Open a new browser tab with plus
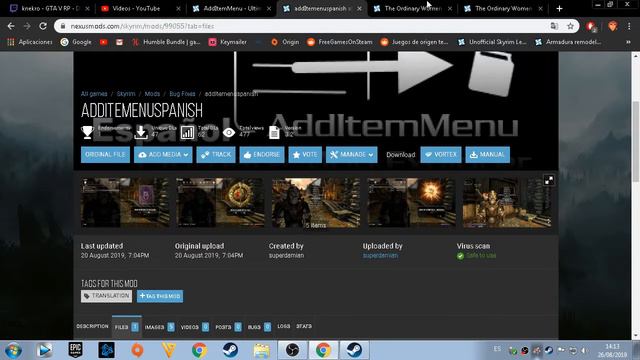The image size is (640, 360). point(559,8)
